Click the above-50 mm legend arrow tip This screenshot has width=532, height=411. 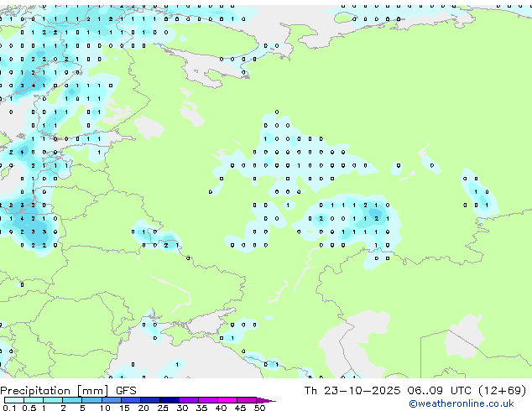point(266,400)
